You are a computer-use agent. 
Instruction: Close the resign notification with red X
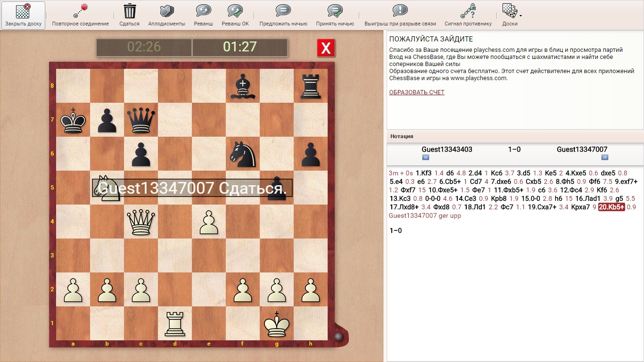(326, 48)
